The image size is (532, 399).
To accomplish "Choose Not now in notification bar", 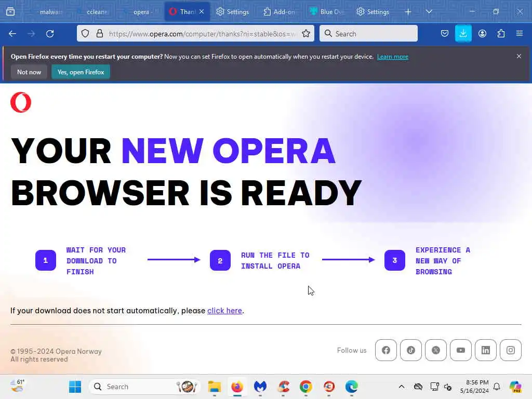I will pos(29,72).
